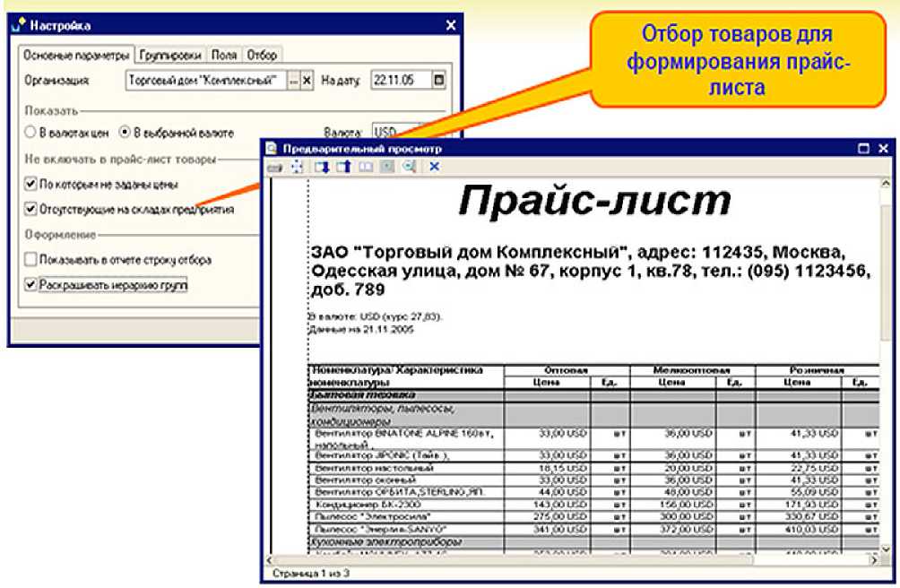
Task: Click the zoom magnifier icon in preview
Action: [409, 167]
